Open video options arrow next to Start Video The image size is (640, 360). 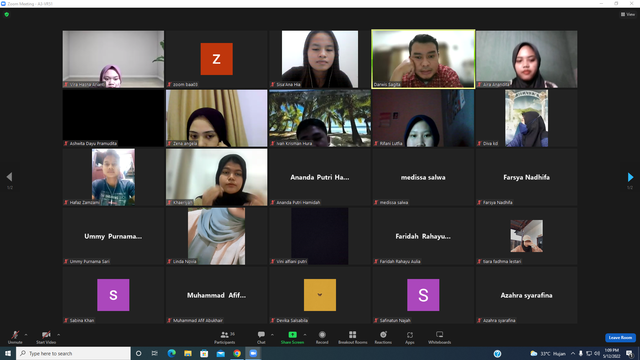(x=59, y=335)
